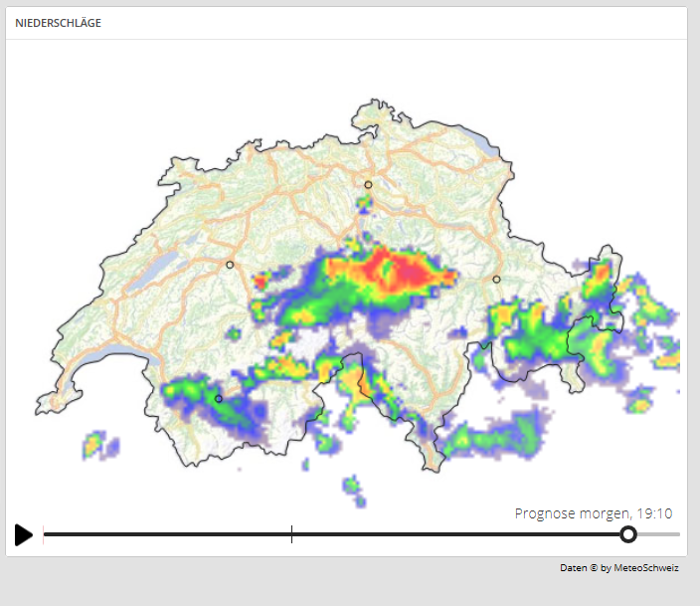Select the Chur city circle marker

[x=496, y=279]
